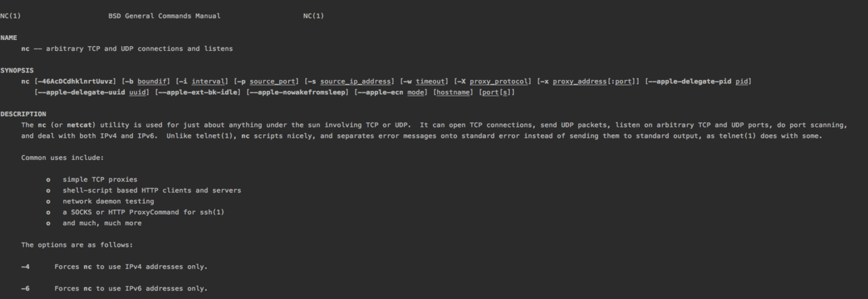Click the bold netcat word in description
The image size is (868, 299).
(x=81, y=125)
